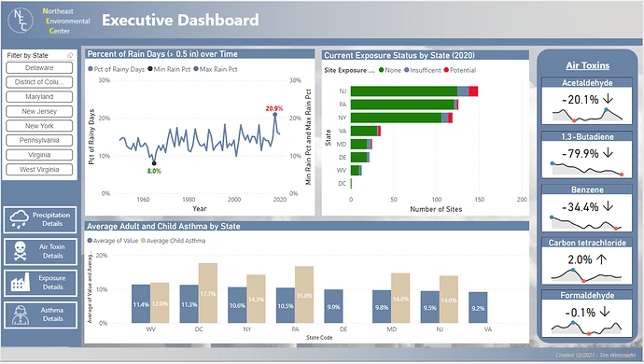Screen dimensions: 644x364
Task: Click 'Average Adult and Child Asthma by State' title
Action: [163, 227]
